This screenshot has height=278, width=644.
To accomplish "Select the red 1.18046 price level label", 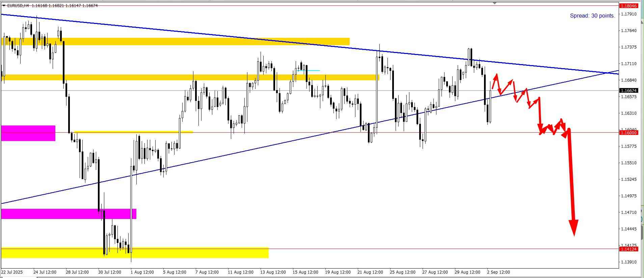I will tap(629, 6).
